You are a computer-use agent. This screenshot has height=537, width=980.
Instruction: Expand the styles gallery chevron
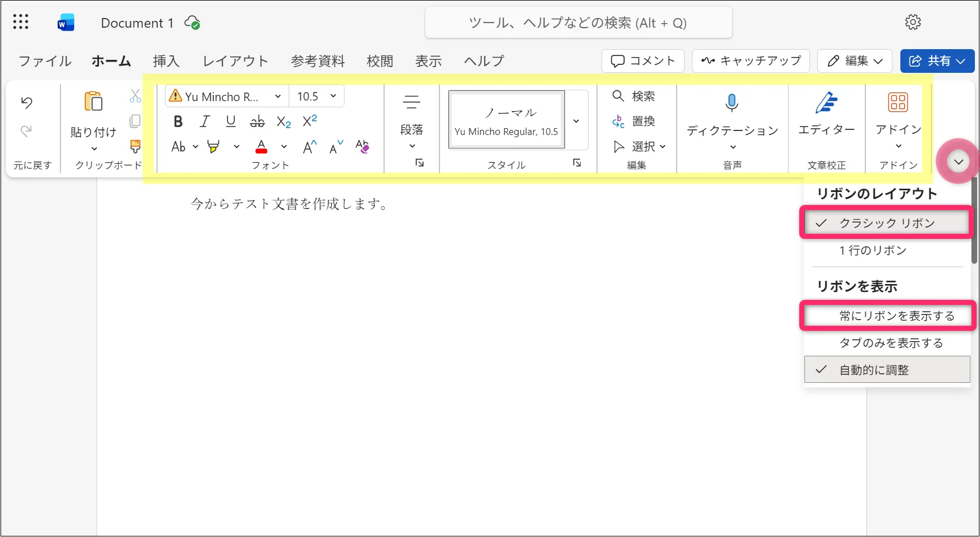(x=576, y=121)
